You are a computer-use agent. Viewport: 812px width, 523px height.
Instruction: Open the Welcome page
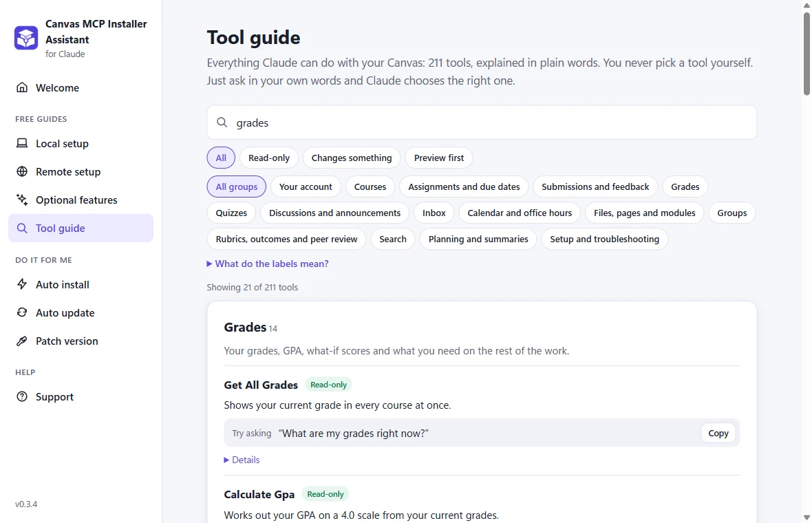point(81,87)
